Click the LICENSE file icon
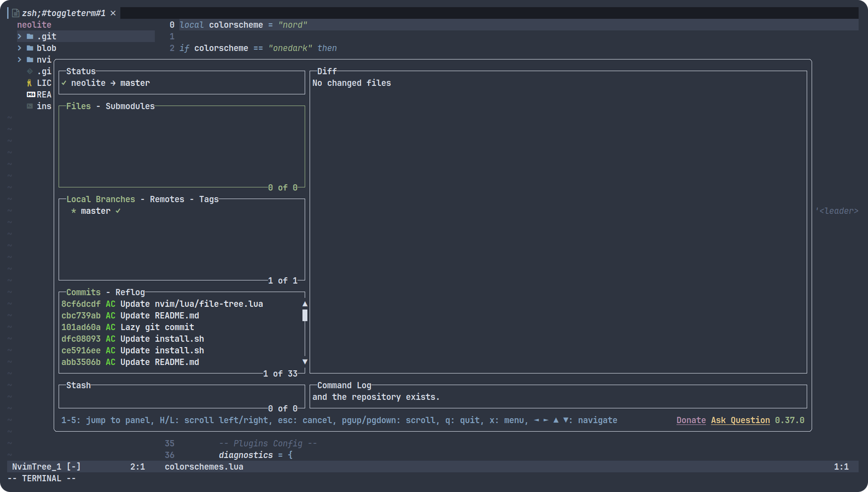868x492 pixels. (x=30, y=83)
